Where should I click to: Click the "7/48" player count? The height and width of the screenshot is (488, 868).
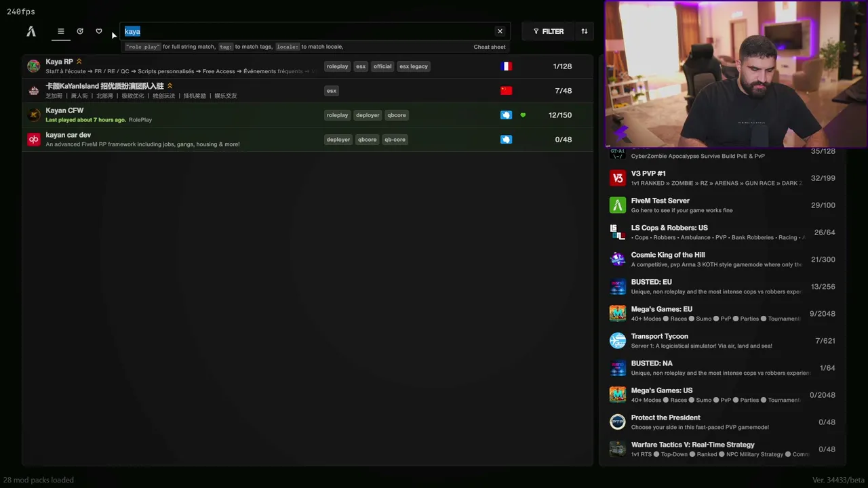coord(563,91)
